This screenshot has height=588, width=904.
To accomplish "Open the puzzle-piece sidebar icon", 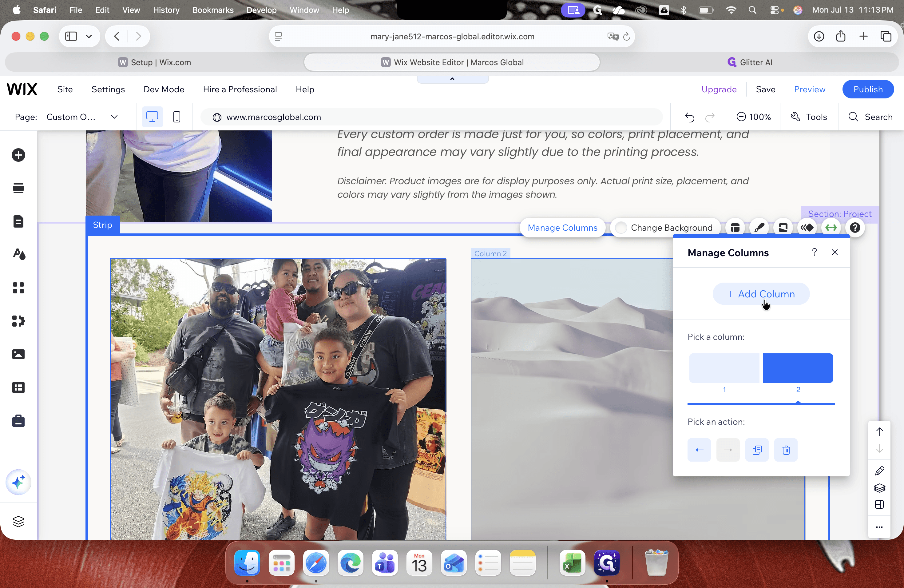I will tap(18, 321).
